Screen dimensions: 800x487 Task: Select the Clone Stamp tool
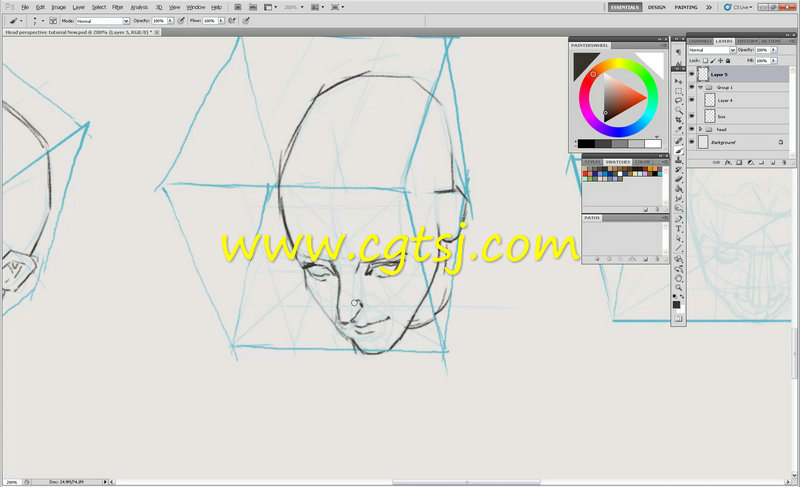[678, 160]
